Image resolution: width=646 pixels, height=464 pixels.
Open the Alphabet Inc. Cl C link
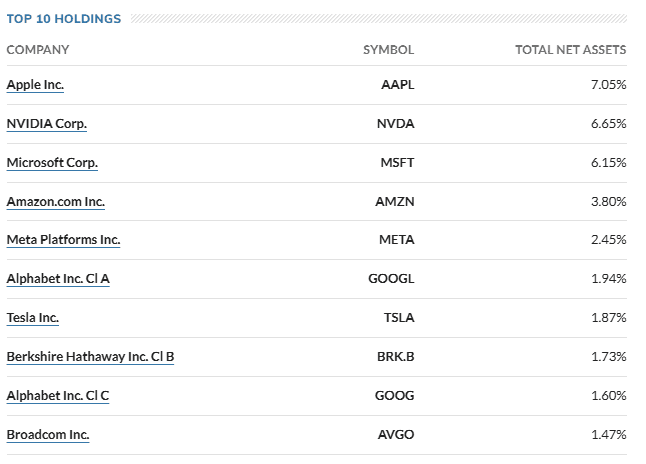coord(58,396)
